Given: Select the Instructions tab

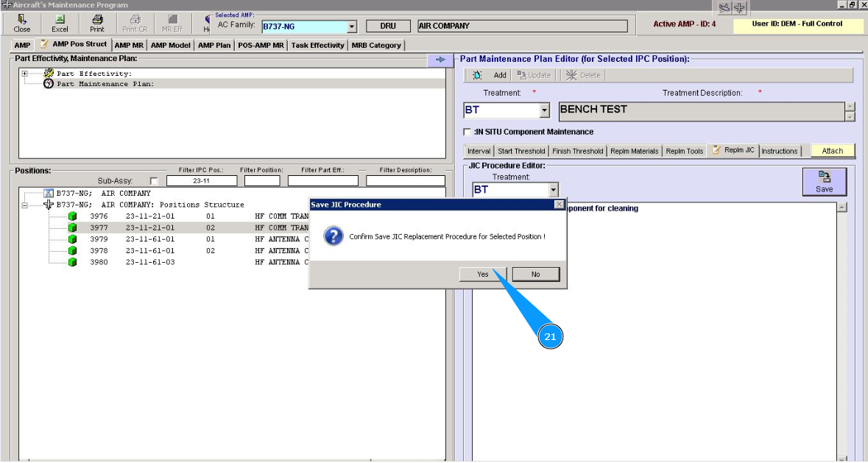Looking at the screenshot, I should coord(780,151).
